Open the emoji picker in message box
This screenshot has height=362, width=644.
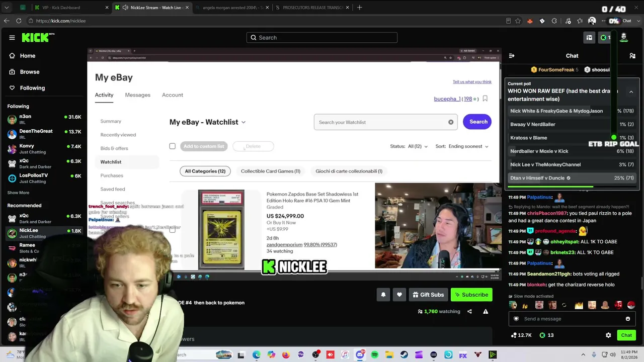(x=628, y=319)
